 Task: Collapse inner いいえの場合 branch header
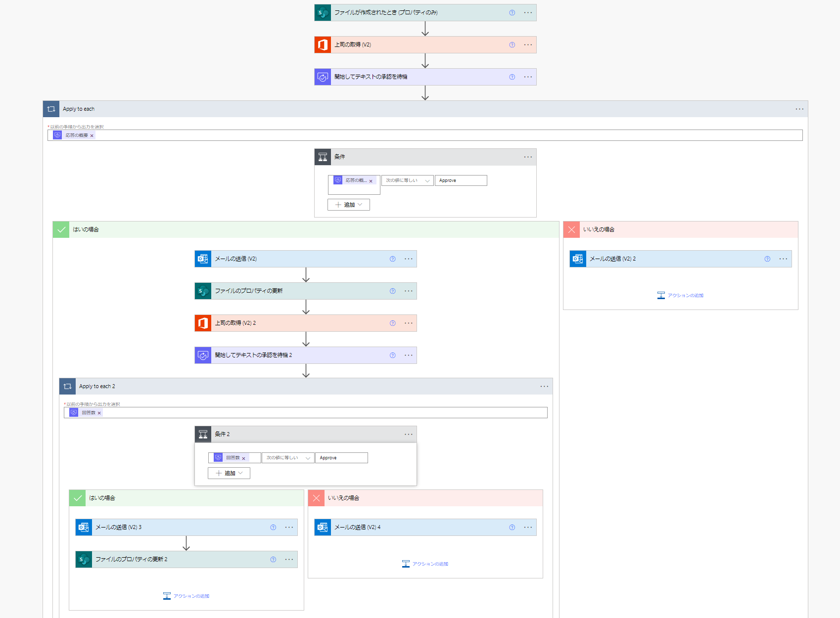[425, 498]
